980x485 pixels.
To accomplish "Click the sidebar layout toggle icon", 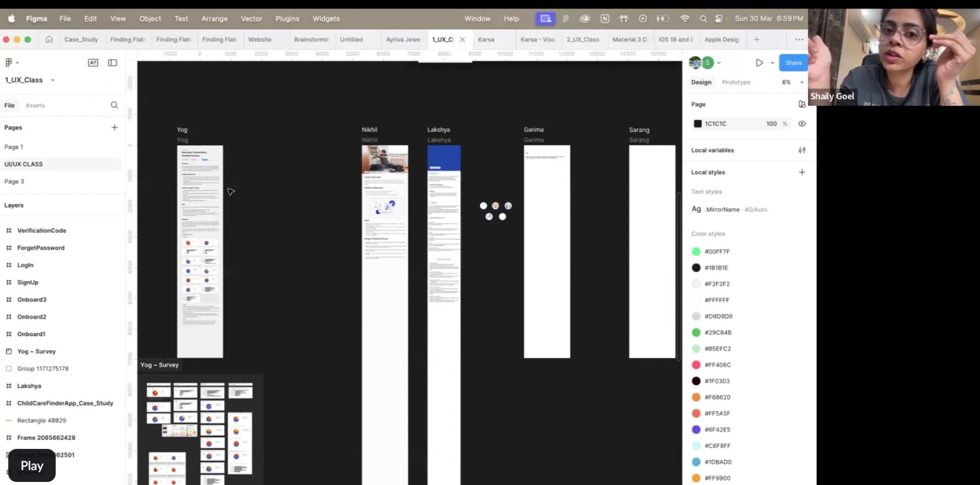I will 113,62.
